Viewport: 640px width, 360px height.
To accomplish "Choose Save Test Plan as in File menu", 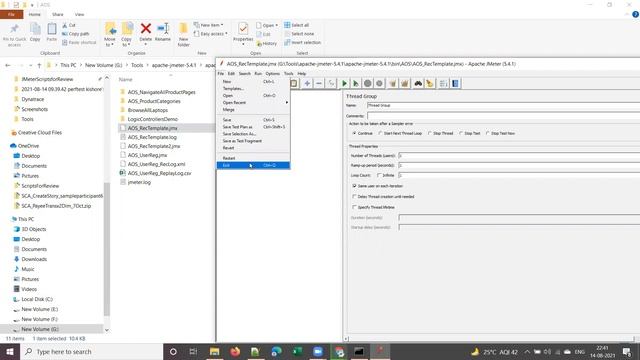I will click(253, 127).
